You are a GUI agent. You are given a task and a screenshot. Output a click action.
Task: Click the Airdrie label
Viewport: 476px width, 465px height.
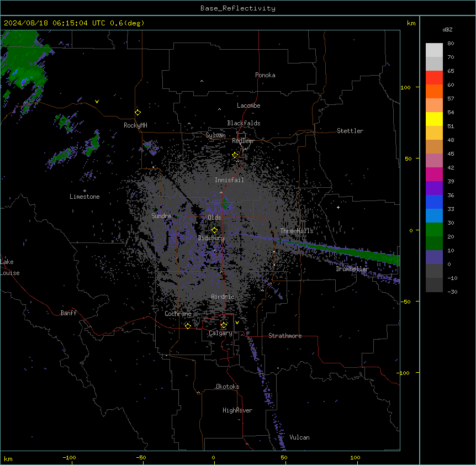point(223,297)
